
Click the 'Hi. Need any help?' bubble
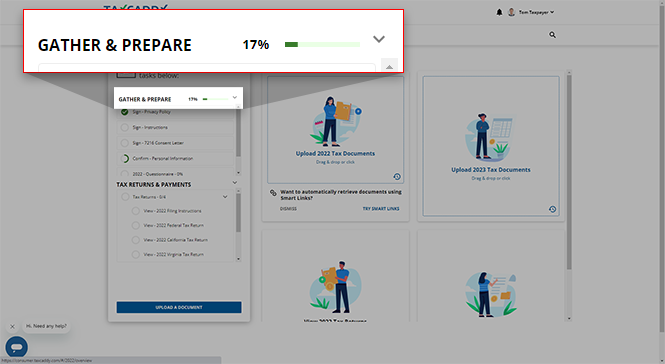46,326
